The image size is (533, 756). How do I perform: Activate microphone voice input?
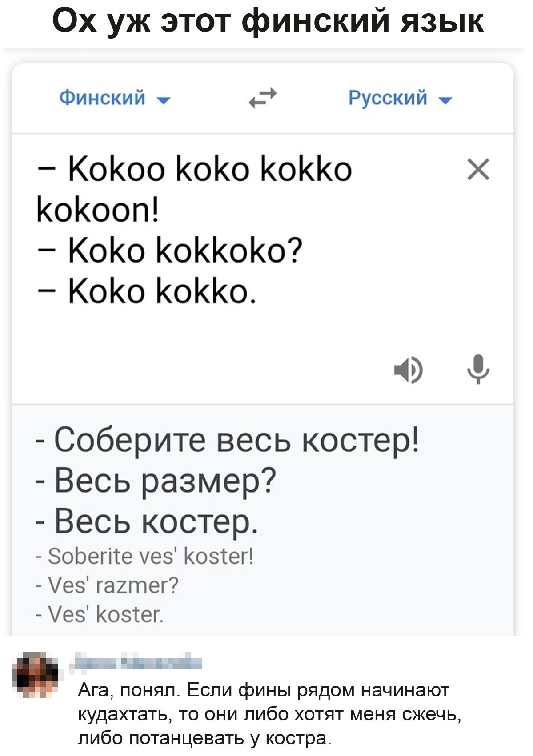click(x=478, y=368)
